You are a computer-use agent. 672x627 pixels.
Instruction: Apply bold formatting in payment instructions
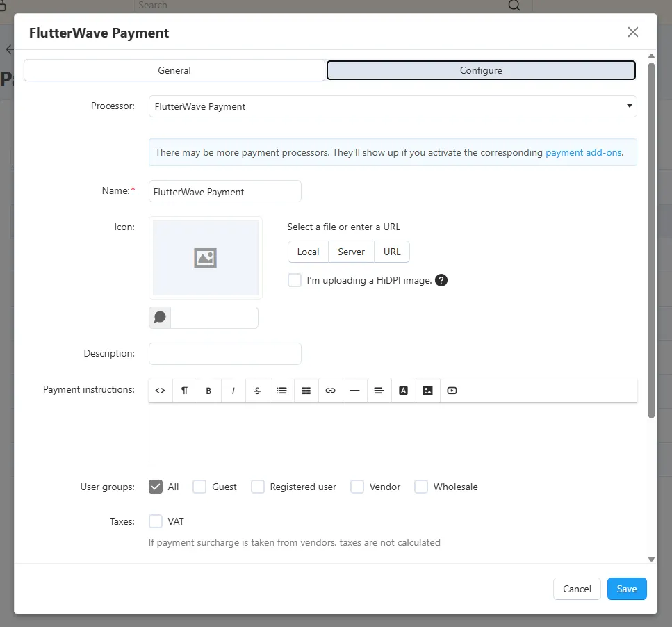[x=208, y=391]
